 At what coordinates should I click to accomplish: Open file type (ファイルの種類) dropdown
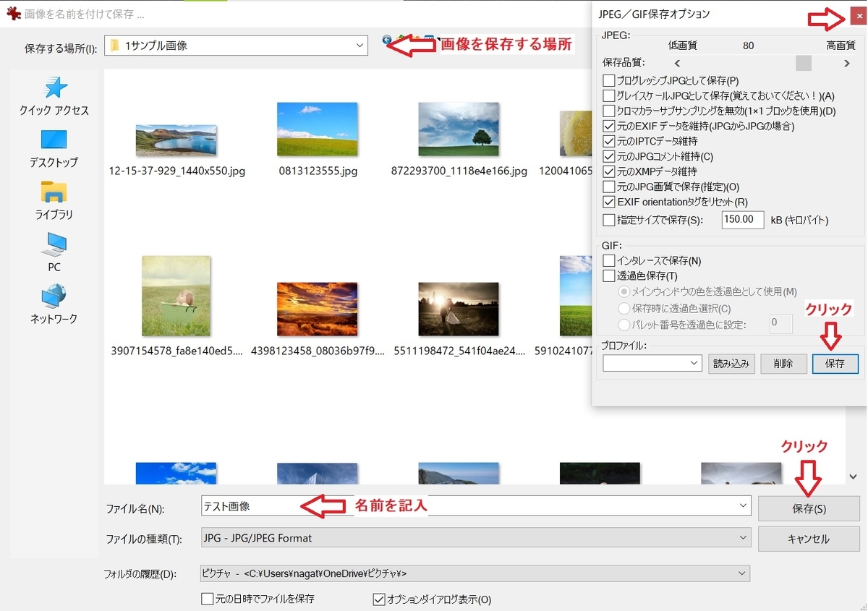pos(475,538)
